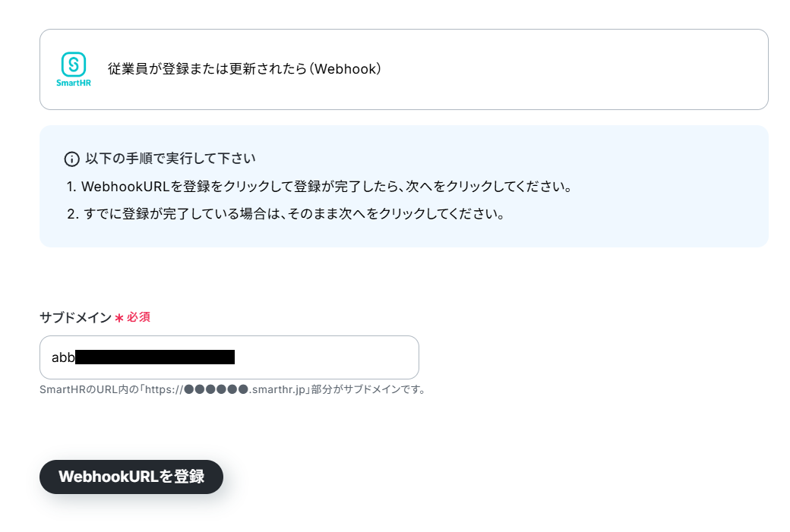Click the サブドメイン field label
Screen dimensions: 790x532
[75, 317]
